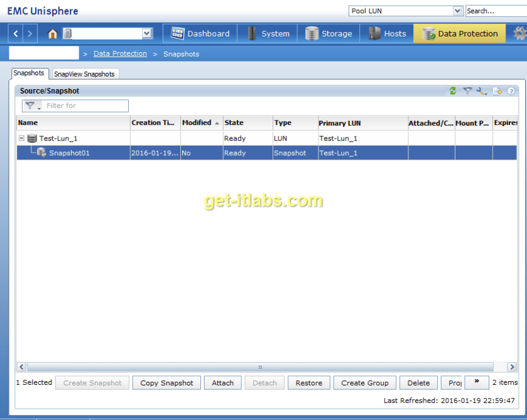This screenshot has height=420, width=527.
Task: Refresh the Source/Snapshot list
Action: click(453, 91)
